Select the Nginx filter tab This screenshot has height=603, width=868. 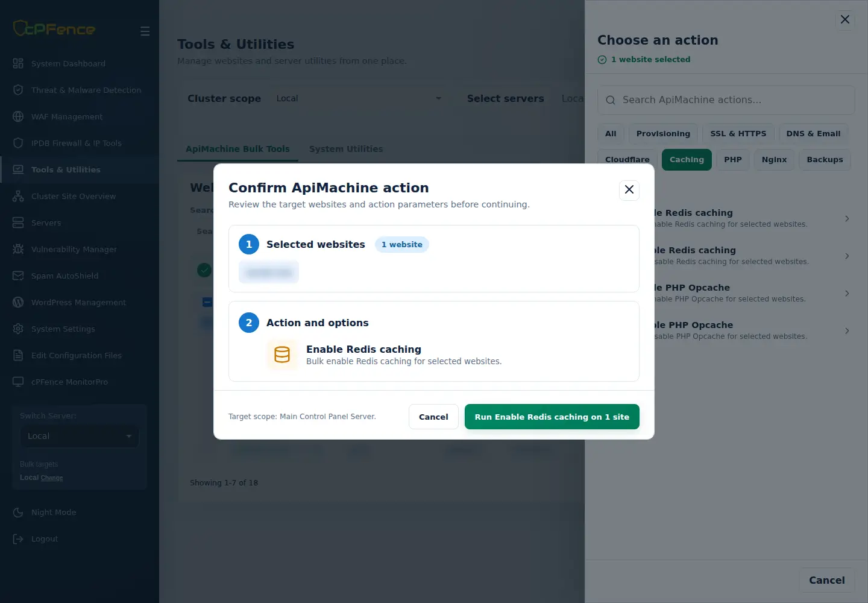tap(774, 160)
